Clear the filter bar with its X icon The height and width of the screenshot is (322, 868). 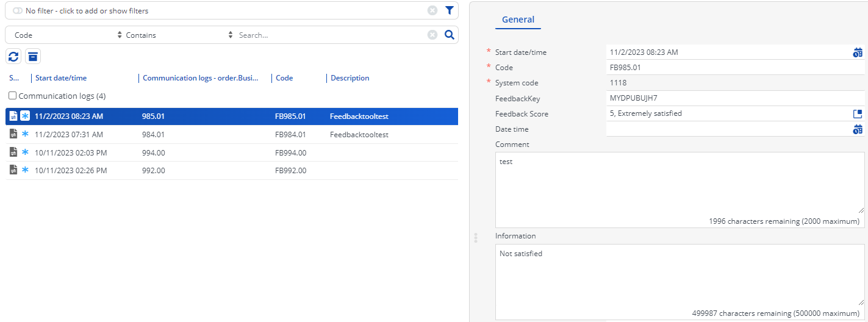tap(432, 10)
